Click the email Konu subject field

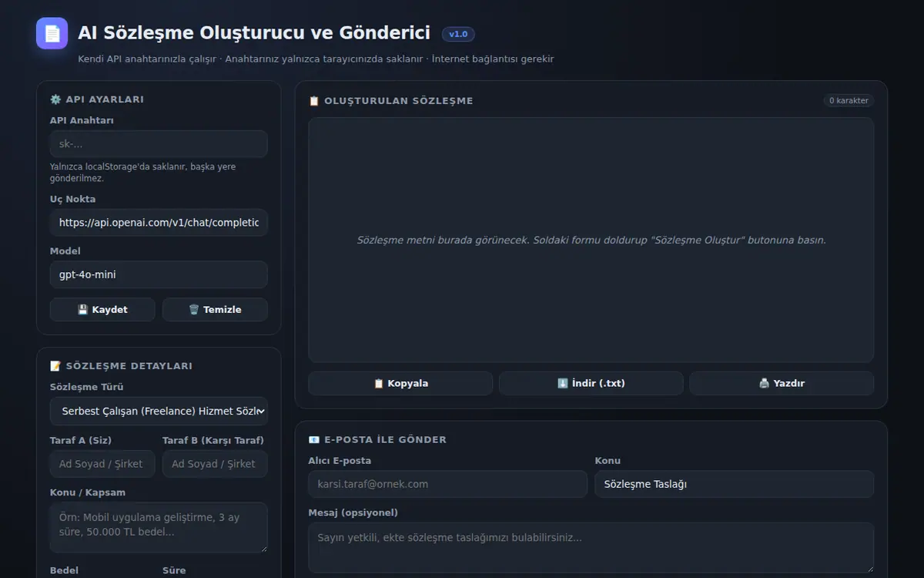(734, 484)
